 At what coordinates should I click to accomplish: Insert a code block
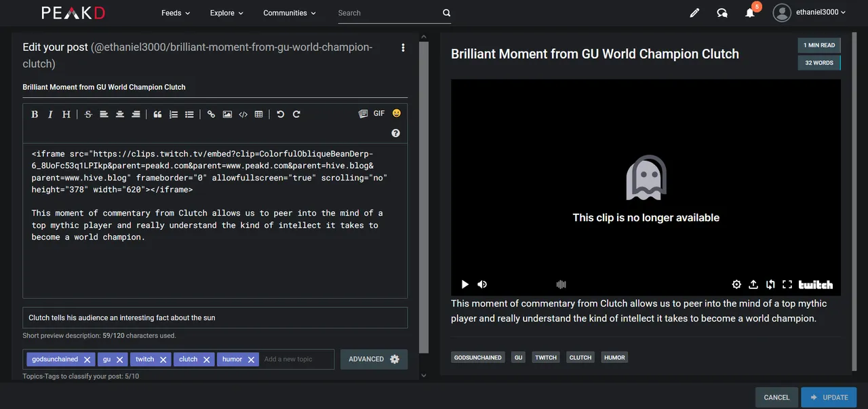(x=243, y=115)
